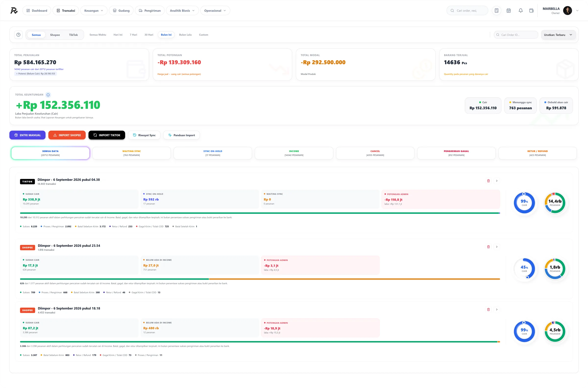This screenshot has height=388, width=588.
Task: Click the 14,4rb pesanan donut chart
Action: point(555,203)
